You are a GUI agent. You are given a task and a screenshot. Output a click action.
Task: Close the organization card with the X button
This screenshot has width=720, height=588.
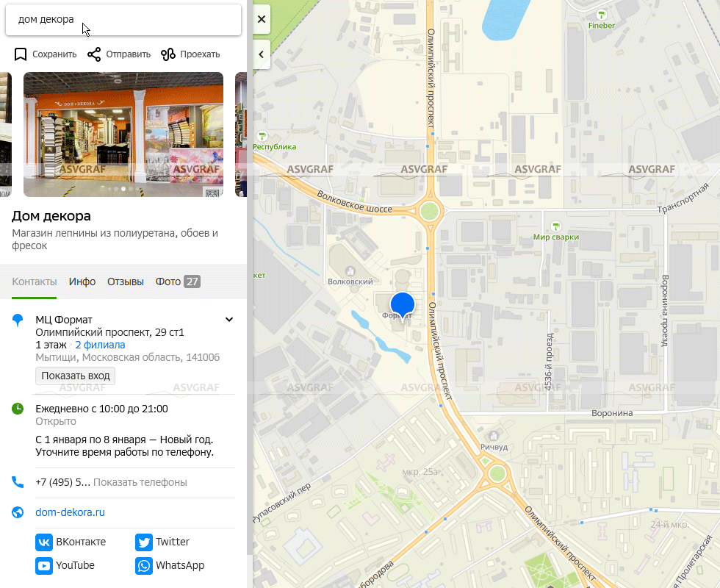(x=262, y=19)
